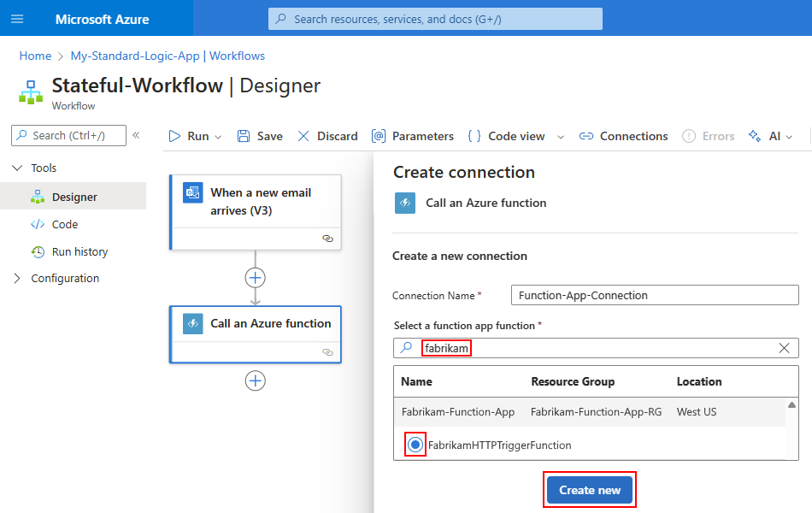Open workflow Parameters from the toolbar
The image size is (812, 513).
pos(378,136)
